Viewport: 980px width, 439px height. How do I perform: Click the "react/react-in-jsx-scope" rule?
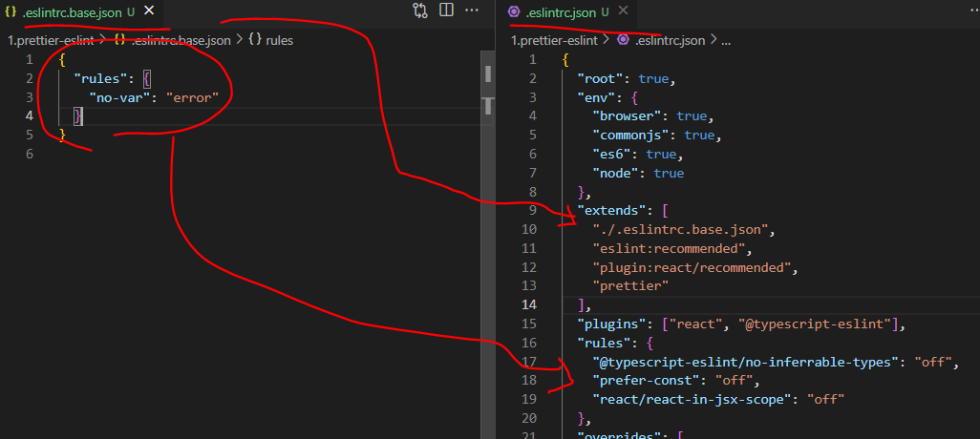pyautogui.click(x=692, y=399)
